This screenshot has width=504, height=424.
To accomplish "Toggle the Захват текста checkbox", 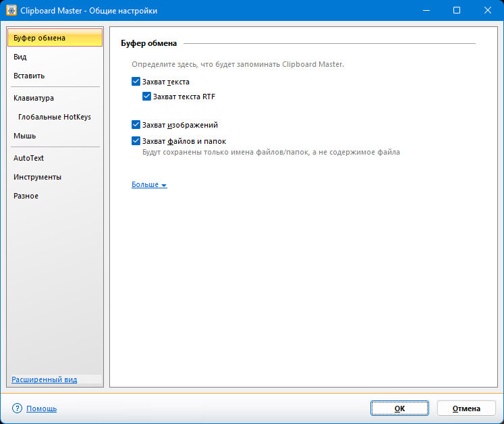I will coord(136,82).
